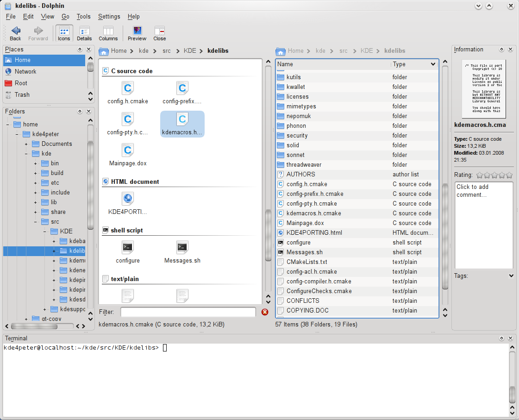Image resolution: width=519 pixels, height=420 pixels.
Task: Open the Go menu
Action: point(65,17)
